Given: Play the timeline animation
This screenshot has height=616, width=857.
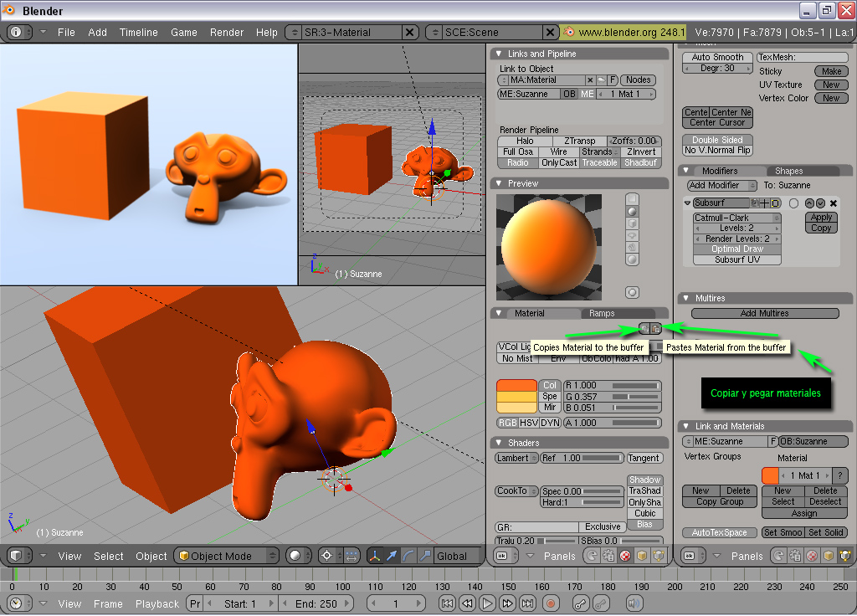Looking at the screenshot, I should [487, 604].
